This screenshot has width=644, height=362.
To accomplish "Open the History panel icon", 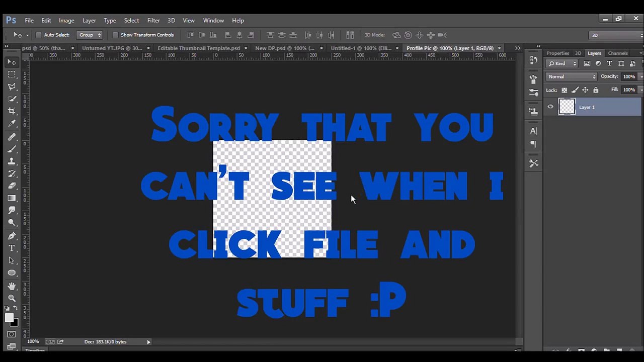I will (x=533, y=60).
